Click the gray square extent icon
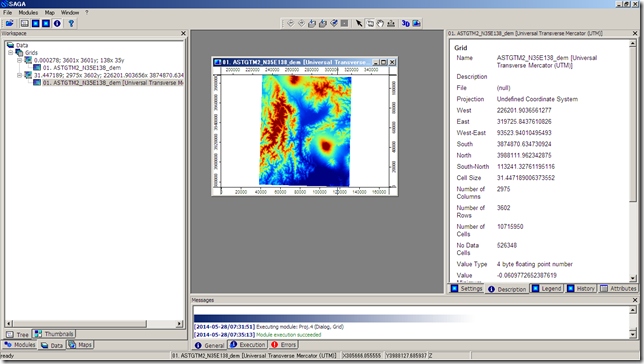The height and width of the screenshot is (364, 644). [344, 23]
